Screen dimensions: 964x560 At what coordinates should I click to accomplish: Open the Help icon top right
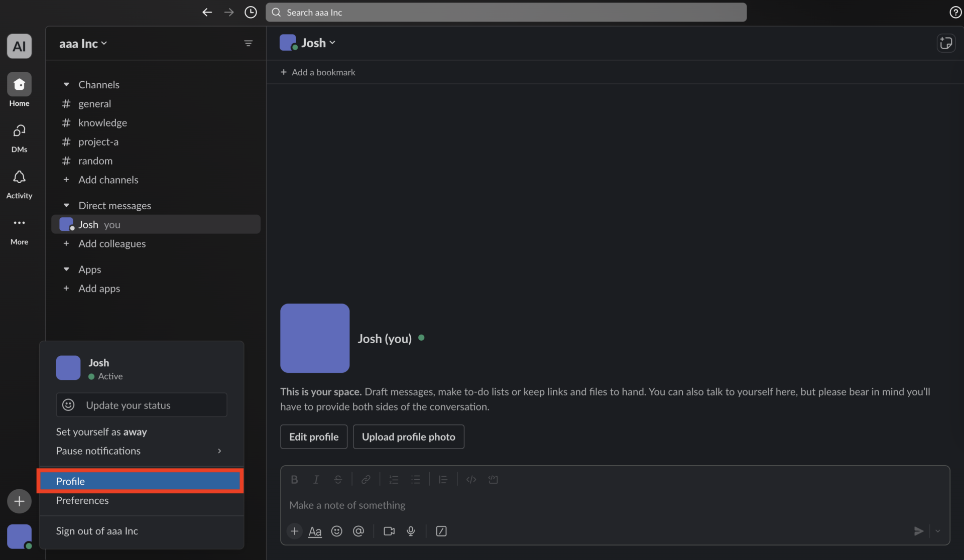click(955, 12)
